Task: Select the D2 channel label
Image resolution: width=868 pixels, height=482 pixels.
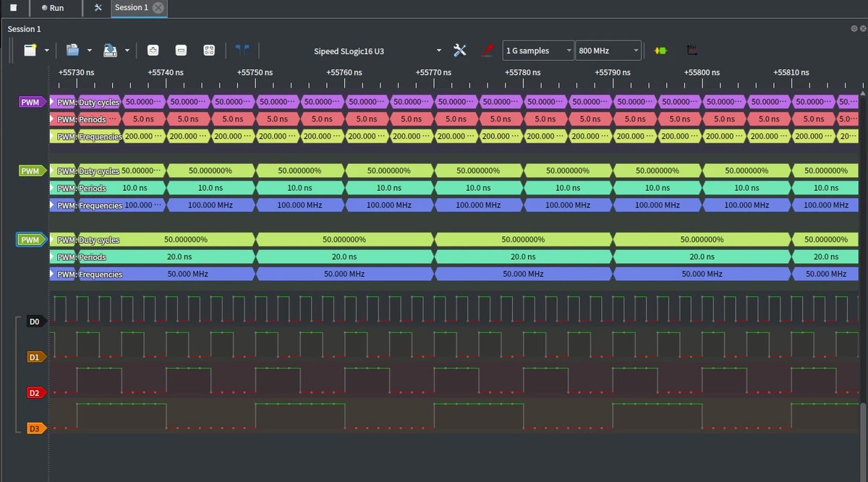Action: (35, 392)
